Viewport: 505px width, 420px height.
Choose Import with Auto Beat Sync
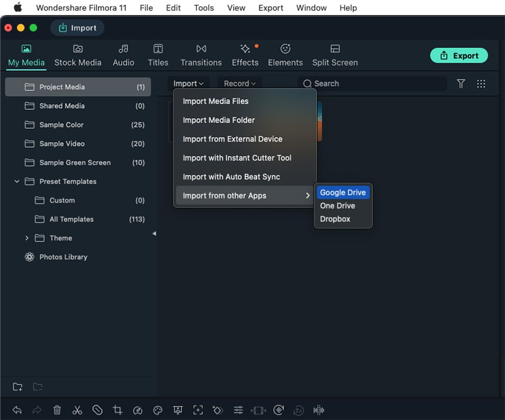[x=245, y=177]
